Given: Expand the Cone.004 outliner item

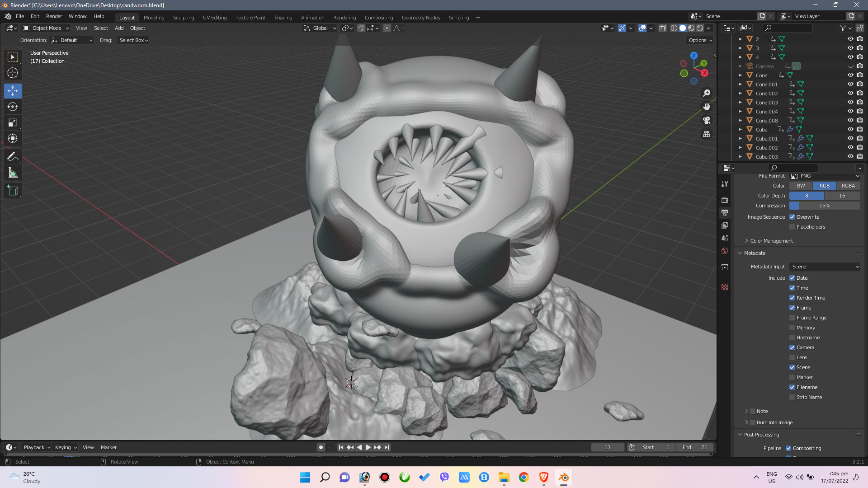Looking at the screenshot, I should pos(741,111).
